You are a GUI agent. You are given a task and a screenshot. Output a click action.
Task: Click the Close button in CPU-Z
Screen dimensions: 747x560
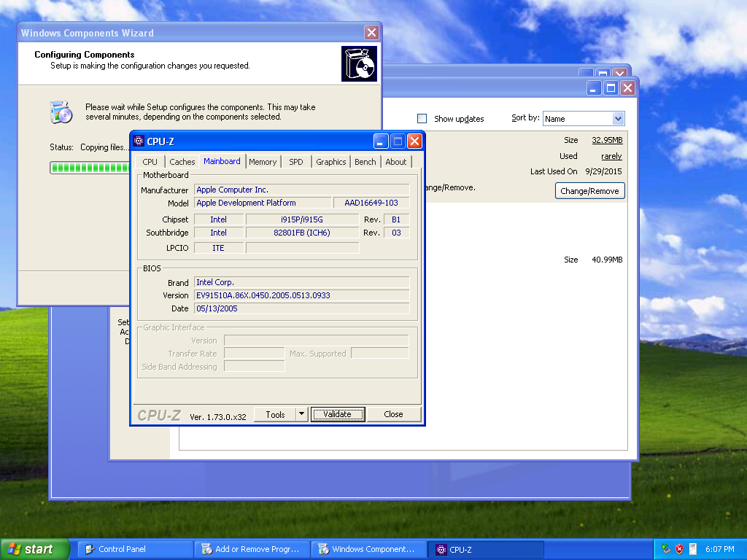(393, 414)
